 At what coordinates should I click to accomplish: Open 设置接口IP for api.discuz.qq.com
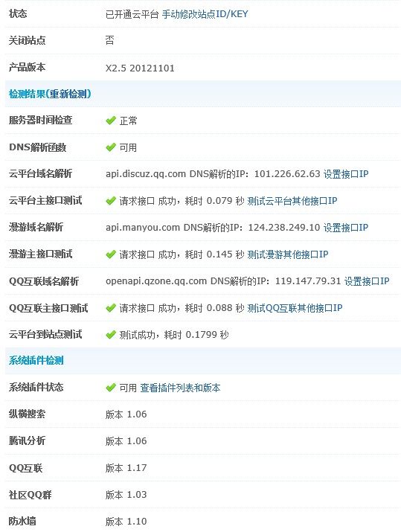tap(346, 174)
